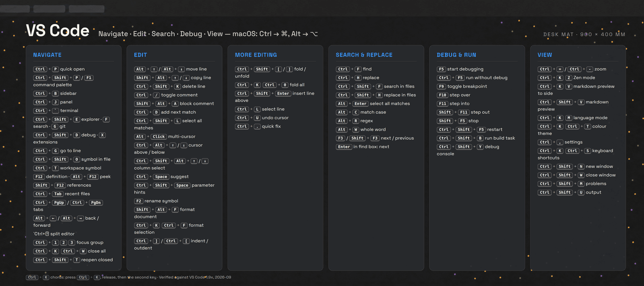Click the 'workspace symbol' label
The width and height of the screenshot is (644, 286).
[80, 168]
